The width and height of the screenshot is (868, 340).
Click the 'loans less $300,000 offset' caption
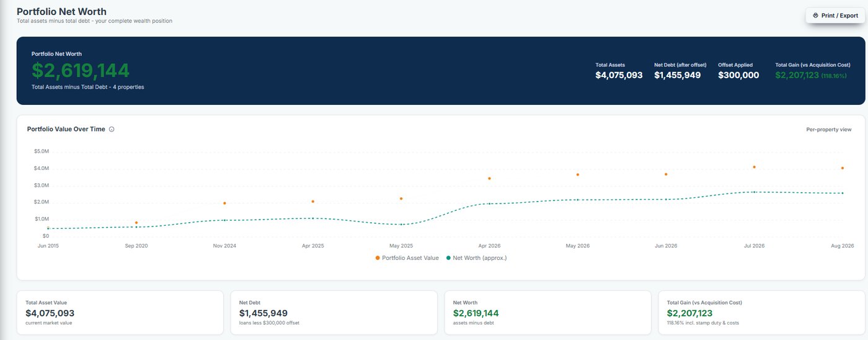[269, 323]
